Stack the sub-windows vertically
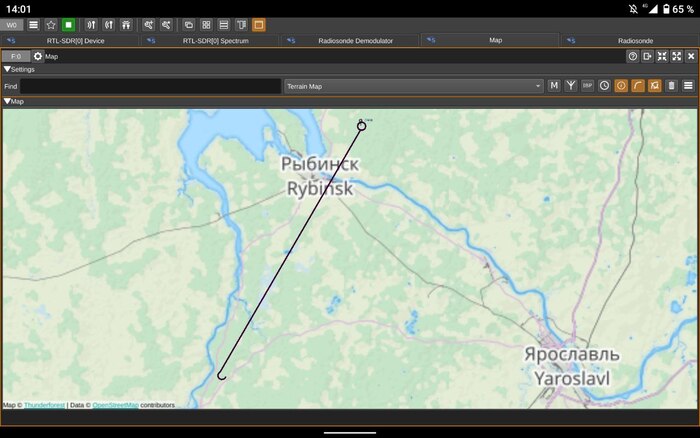The width and height of the screenshot is (700, 438). pos(224,25)
